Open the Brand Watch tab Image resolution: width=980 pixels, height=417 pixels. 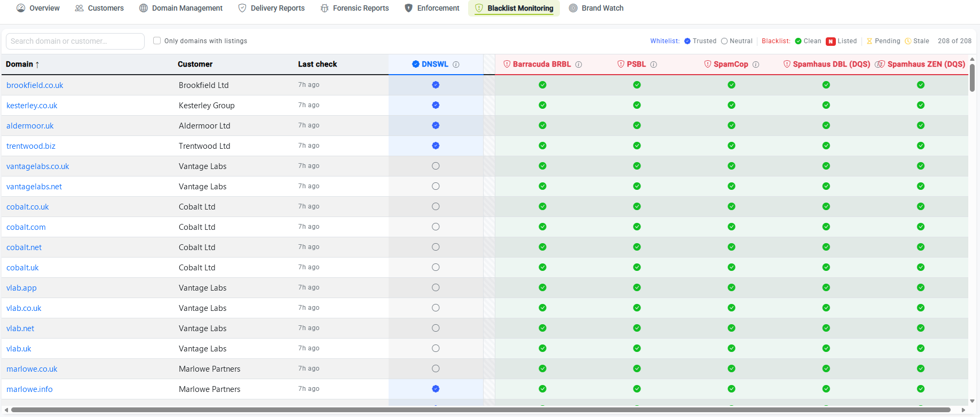pos(596,8)
